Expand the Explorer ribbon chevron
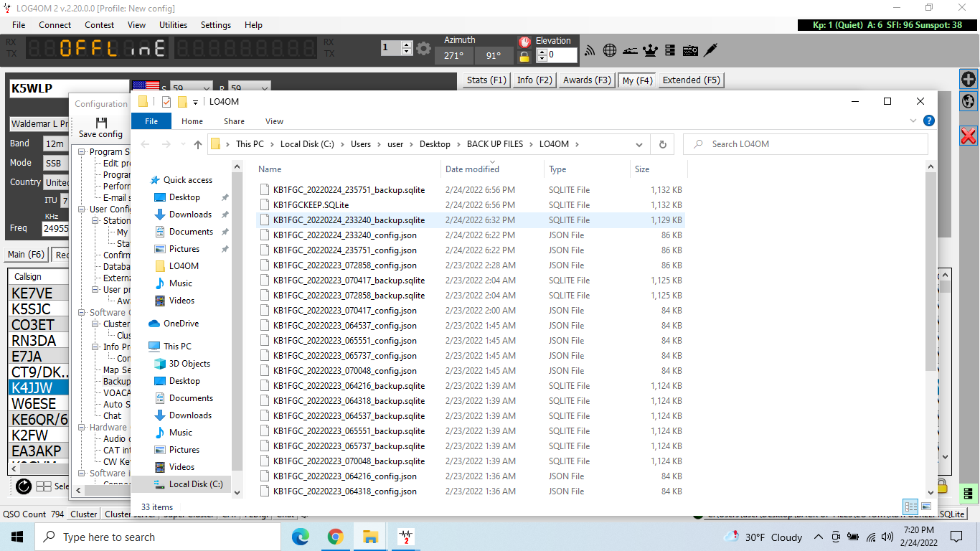Screen dimensions: 980x551 (x=913, y=121)
